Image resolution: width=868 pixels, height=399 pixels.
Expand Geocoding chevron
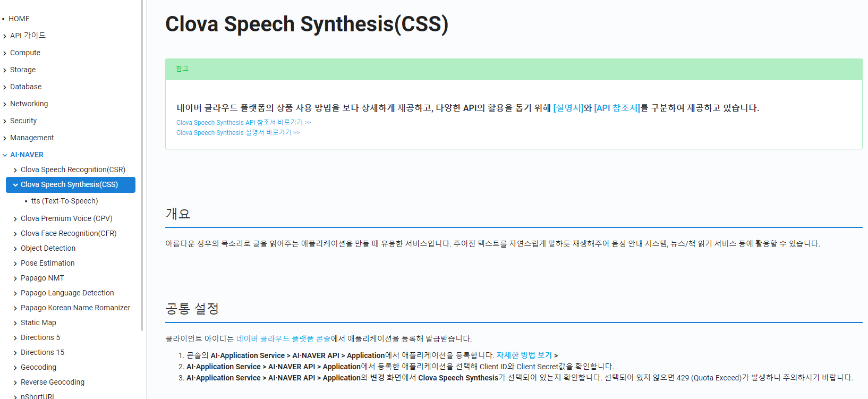click(15, 368)
